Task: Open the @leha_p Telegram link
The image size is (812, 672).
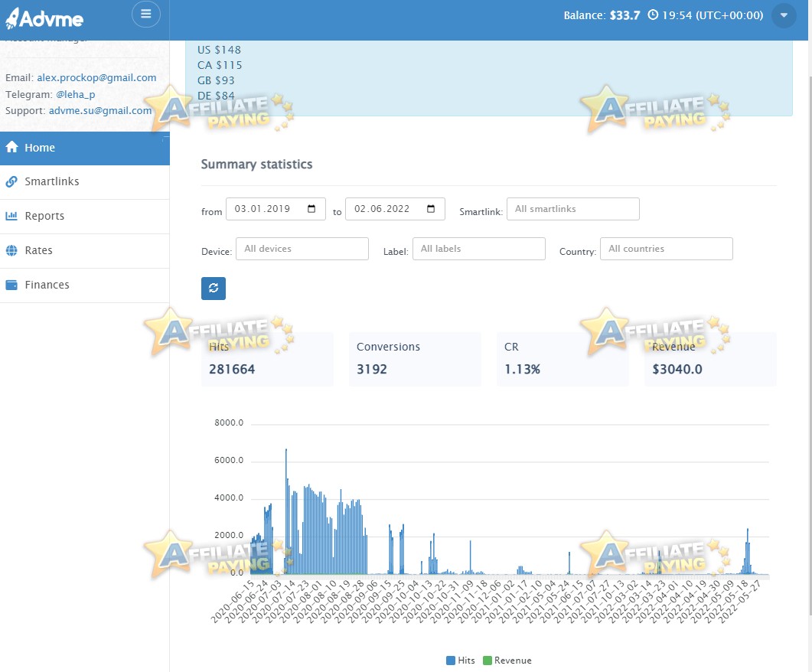Action: 76,95
